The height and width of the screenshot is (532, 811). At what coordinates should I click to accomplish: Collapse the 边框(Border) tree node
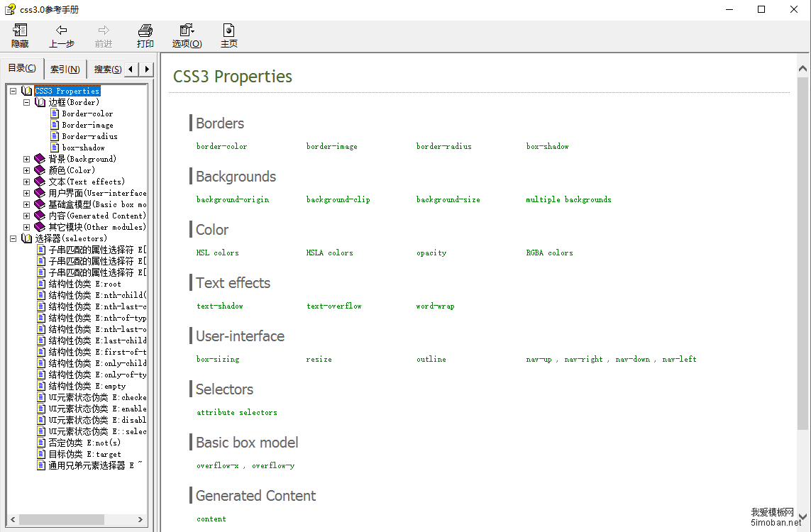pos(27,102)
